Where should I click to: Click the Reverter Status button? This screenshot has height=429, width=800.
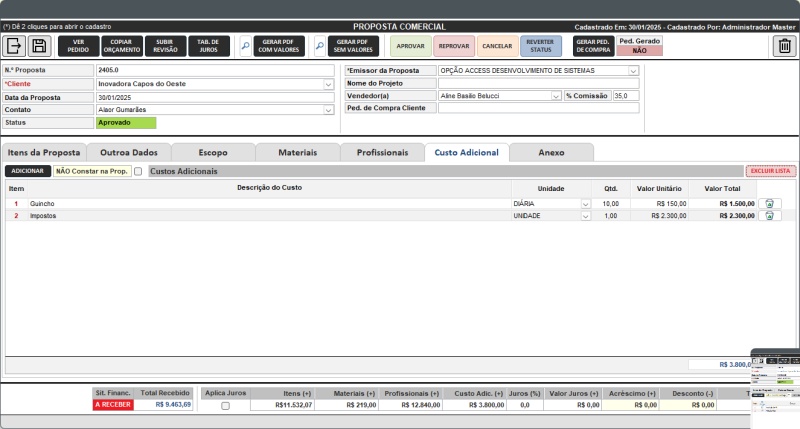tap(540, 46)
